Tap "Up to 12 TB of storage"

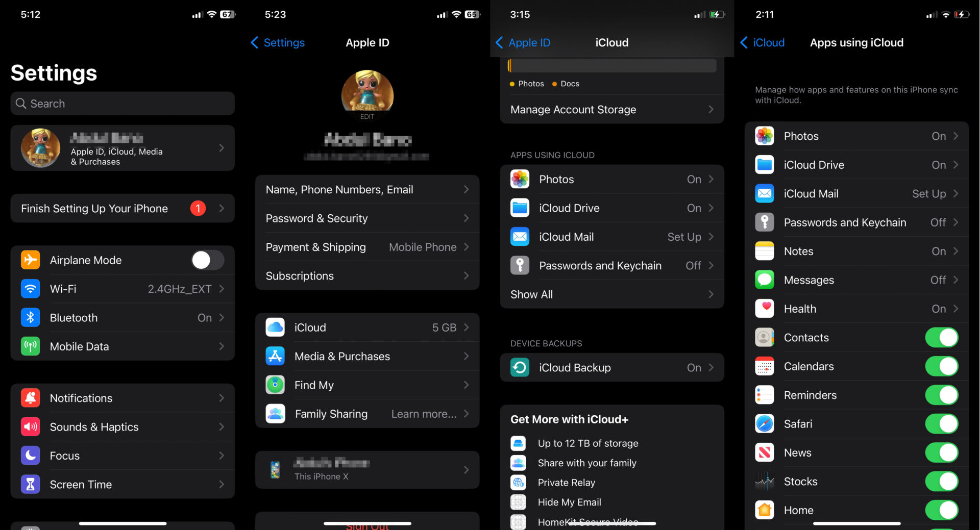coord(588,443)
